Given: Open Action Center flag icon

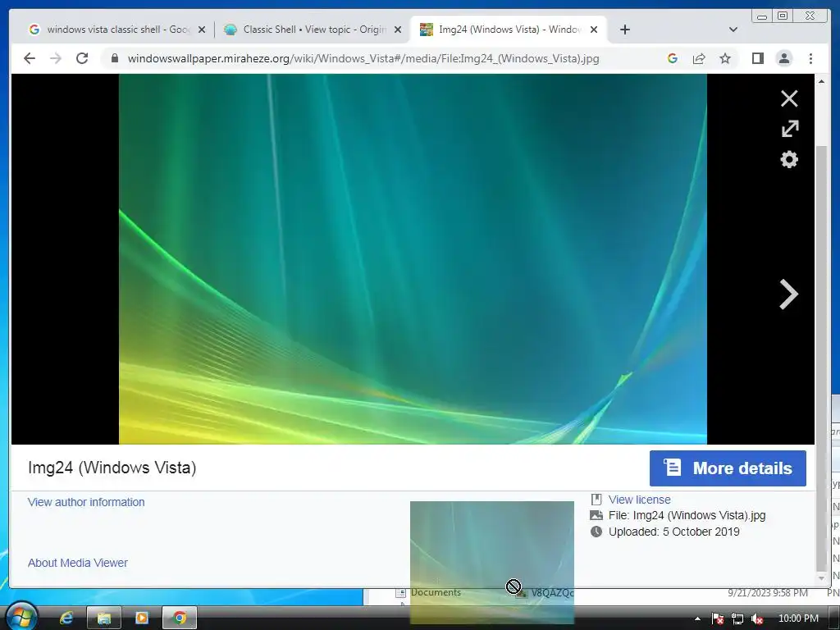Looking at the screenshot, I should pyautogui.click(x=718, y=619).
